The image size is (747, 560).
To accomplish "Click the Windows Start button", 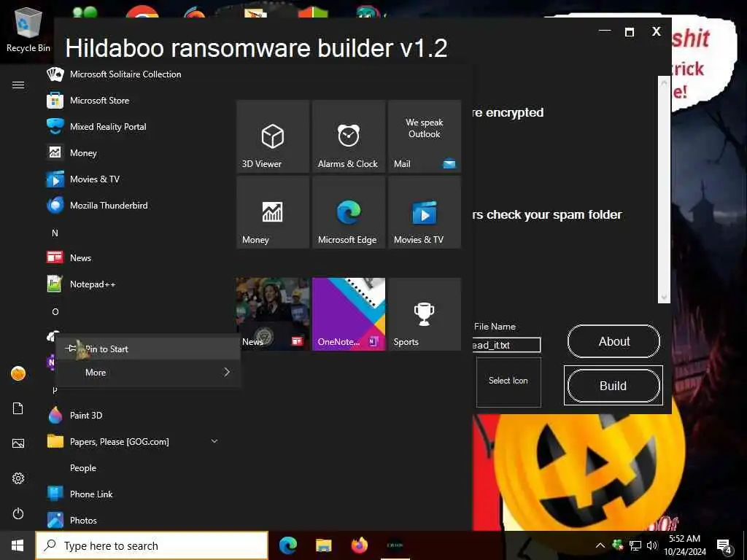I will point(18,545).
